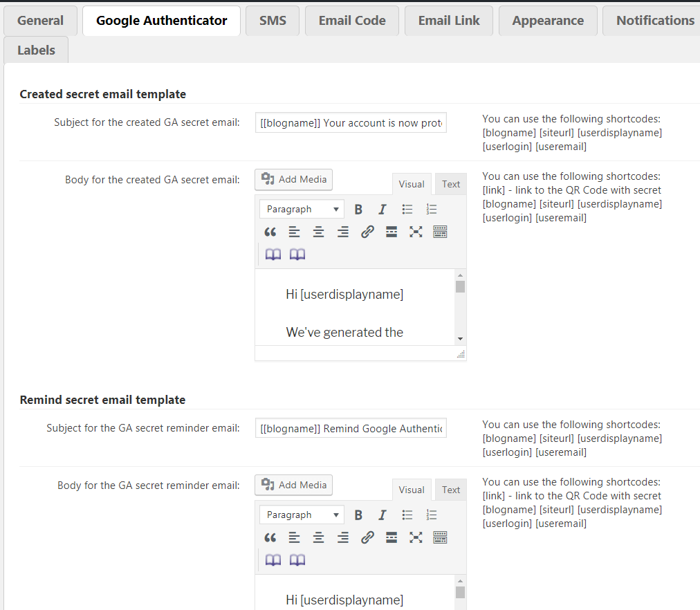700x610 pixels.
Task: Toggle the toolbar in the reminder email editor
Action: coord(440,537)
